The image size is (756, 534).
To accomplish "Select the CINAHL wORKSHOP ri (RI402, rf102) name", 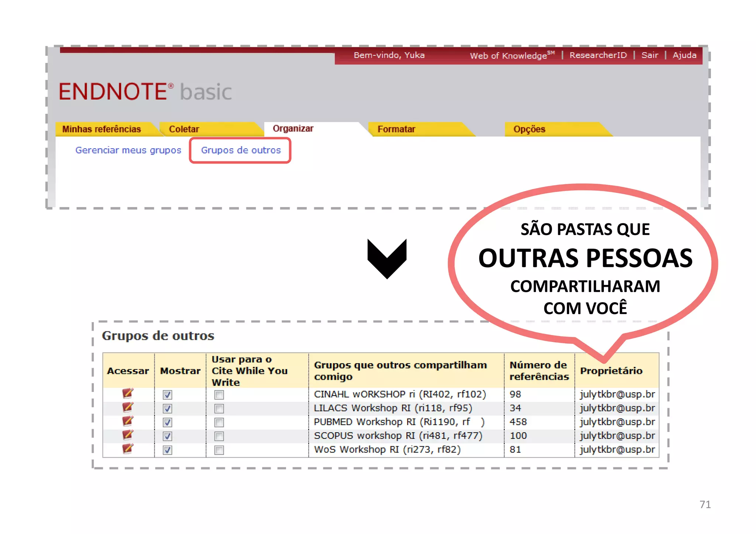I will (x=400, y=394).
